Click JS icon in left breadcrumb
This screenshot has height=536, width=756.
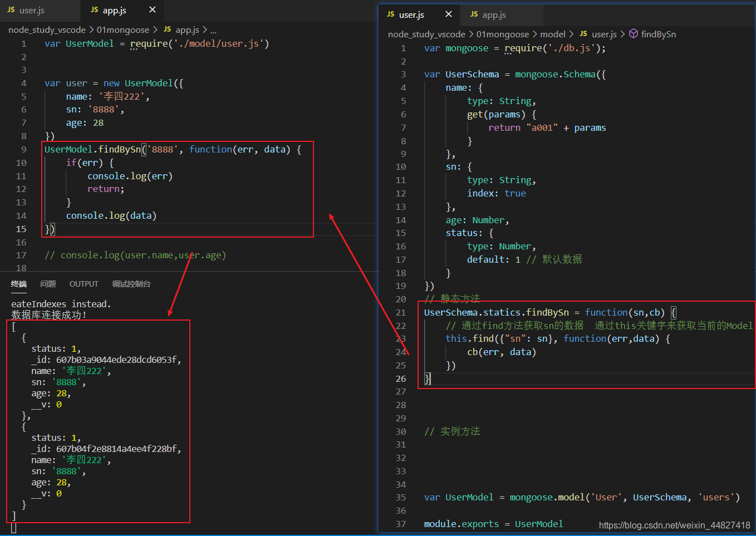tap(168, 29)
